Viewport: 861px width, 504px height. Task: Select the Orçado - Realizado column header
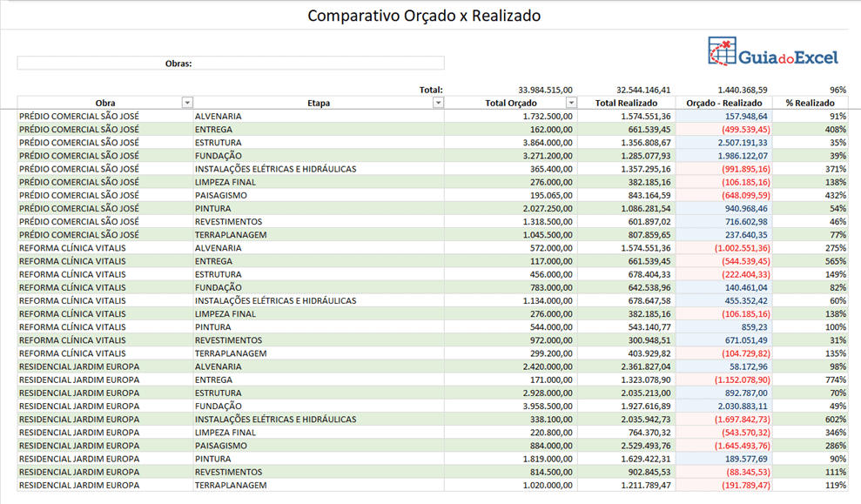tap(723, 103)
